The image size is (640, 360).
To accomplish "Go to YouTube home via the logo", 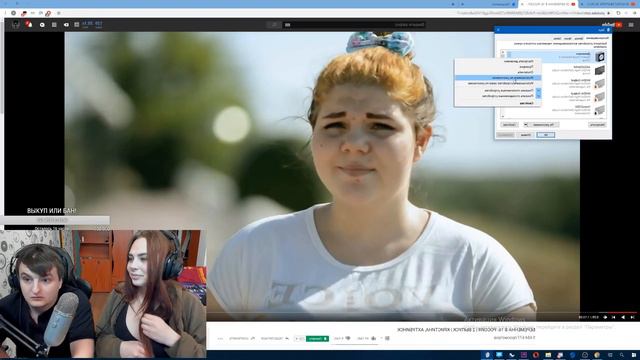I will (x=611, y=24).
